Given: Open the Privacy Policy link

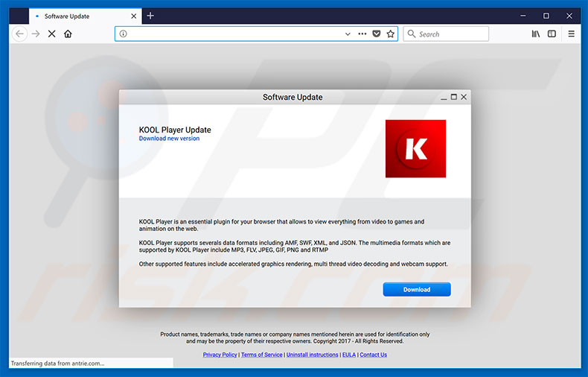Looking at the screenshot, I should coord(220,355).
